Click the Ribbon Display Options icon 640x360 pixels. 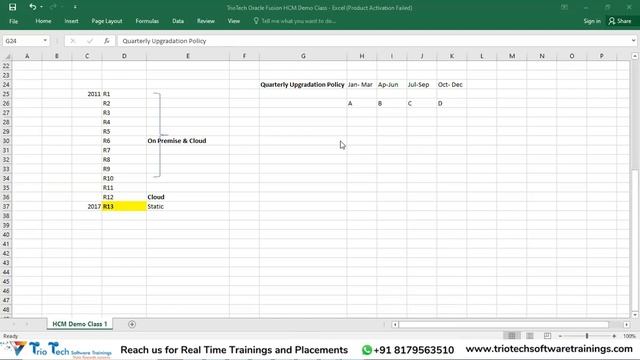coord(564,7)
